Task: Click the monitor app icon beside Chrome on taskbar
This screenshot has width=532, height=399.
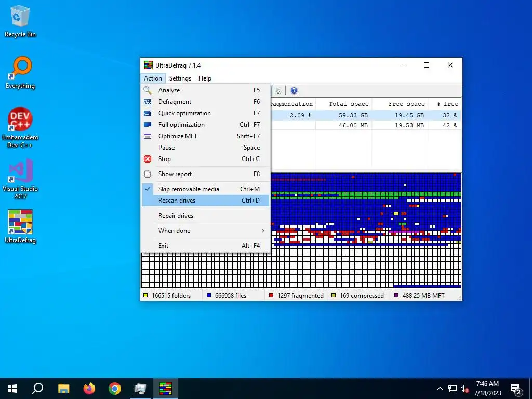Action: [140, 389]
